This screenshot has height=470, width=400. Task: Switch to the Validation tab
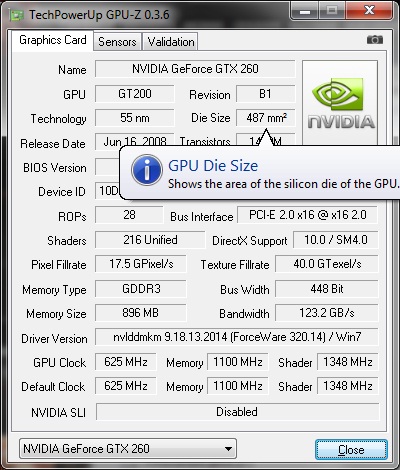pyautogui.click(x=171, y=42)
